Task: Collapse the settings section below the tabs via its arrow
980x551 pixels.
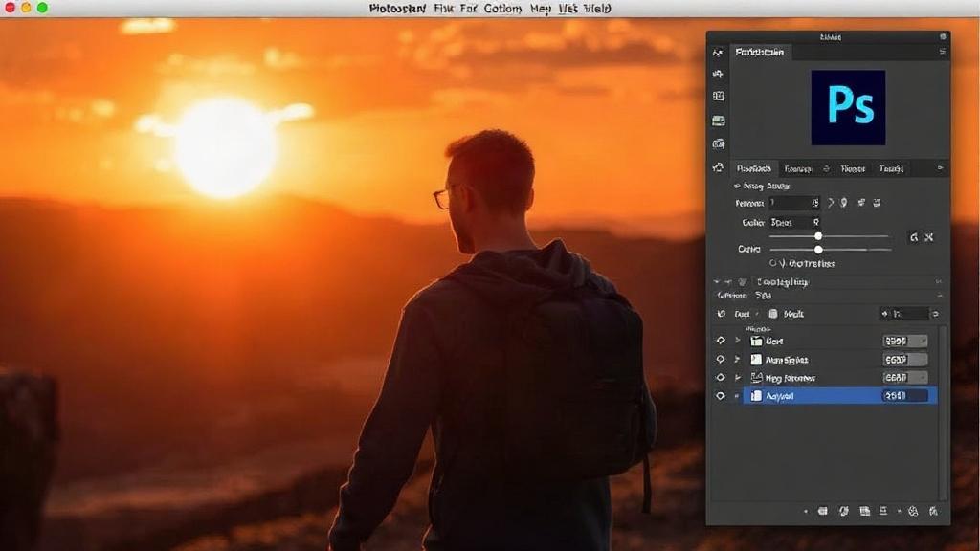Action: tap(737, 186)
